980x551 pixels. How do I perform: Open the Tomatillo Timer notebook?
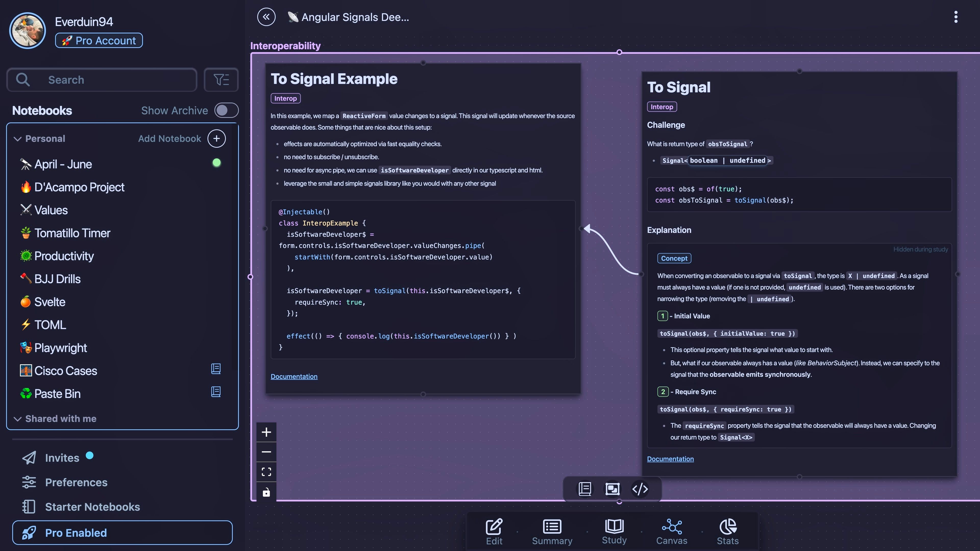(72, 233)
